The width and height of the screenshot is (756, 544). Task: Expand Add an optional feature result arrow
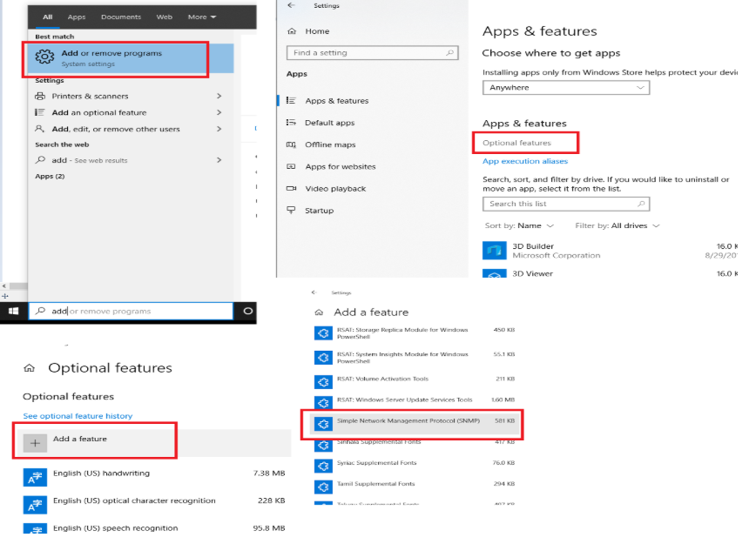(x=219, y=112)
